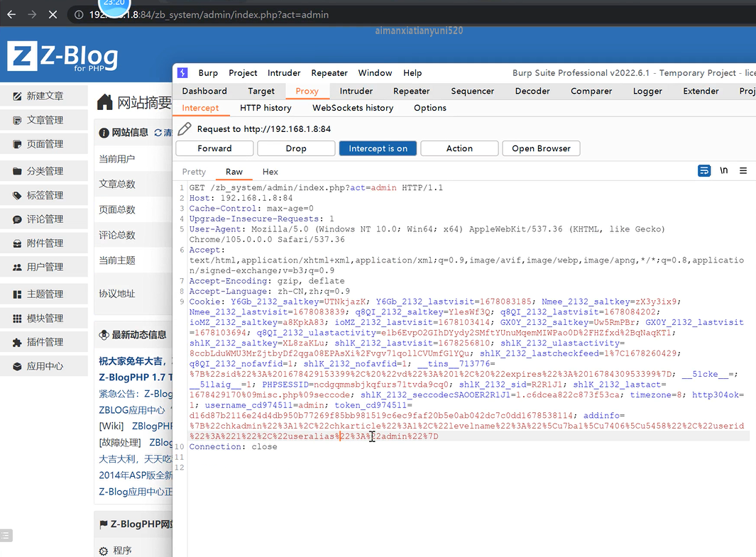
Task: Switch to the Hex view tab
Action: pyautogui.click(x=270, y=172)
